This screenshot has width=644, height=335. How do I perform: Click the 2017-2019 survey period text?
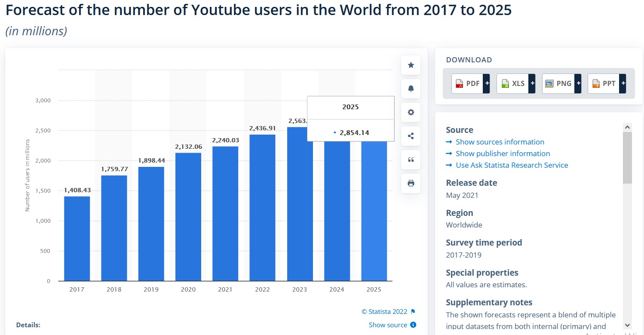point(464,255)
